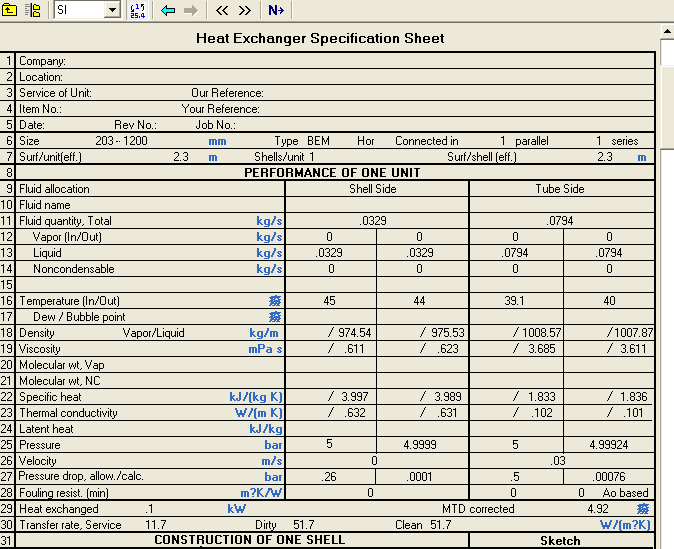Click shell outlet temperature 44
The height and width of the screenshot is (549, 674).
click(x=419, y=301)
